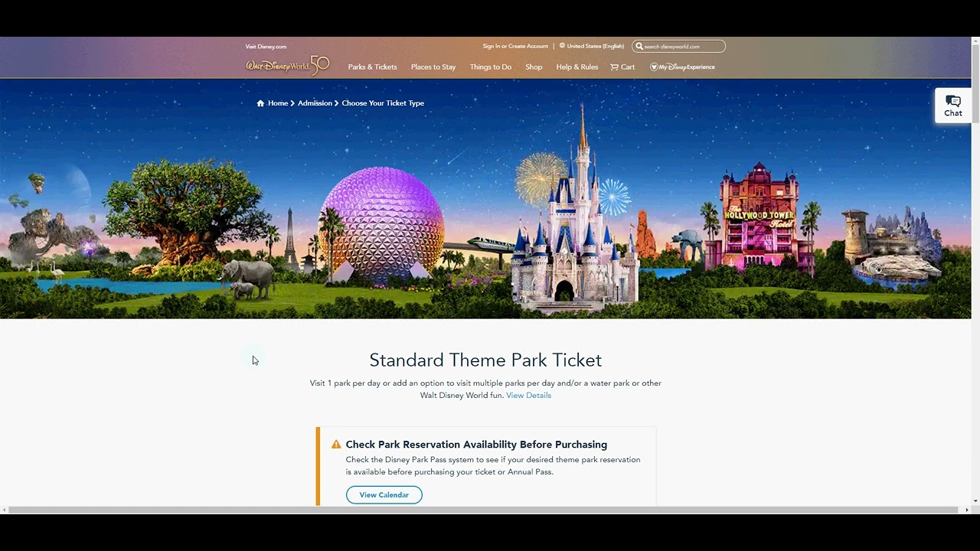
Task: Click the search magnifier icon
Action: pos(639,47)
